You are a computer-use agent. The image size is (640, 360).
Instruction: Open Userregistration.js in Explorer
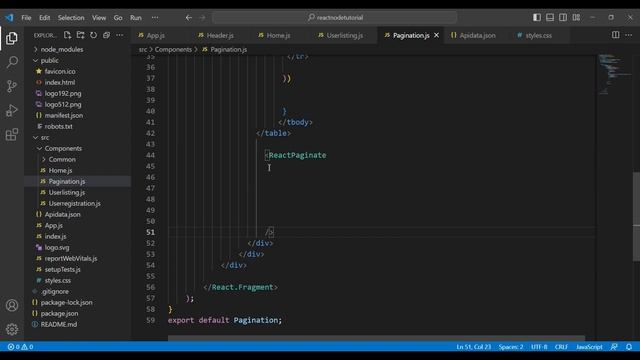point(74,204)
